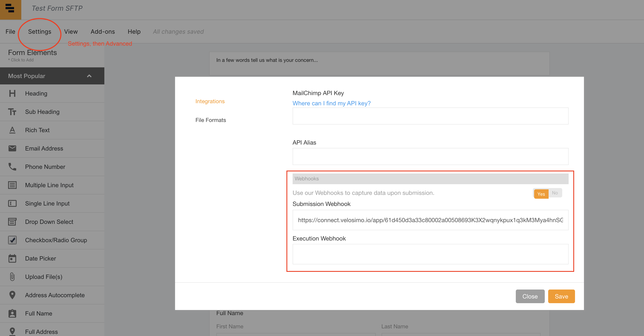
Task: Click the Checkbox/Radio Group icon
Action: 12,240
